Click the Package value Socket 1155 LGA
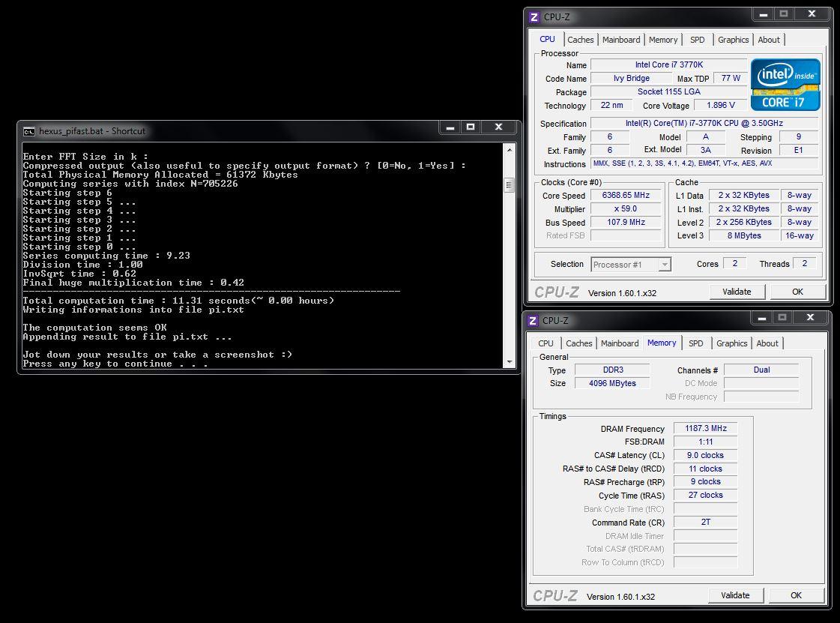Image resolution: width=840 pixels, height=623 pixels. (668, 91)
